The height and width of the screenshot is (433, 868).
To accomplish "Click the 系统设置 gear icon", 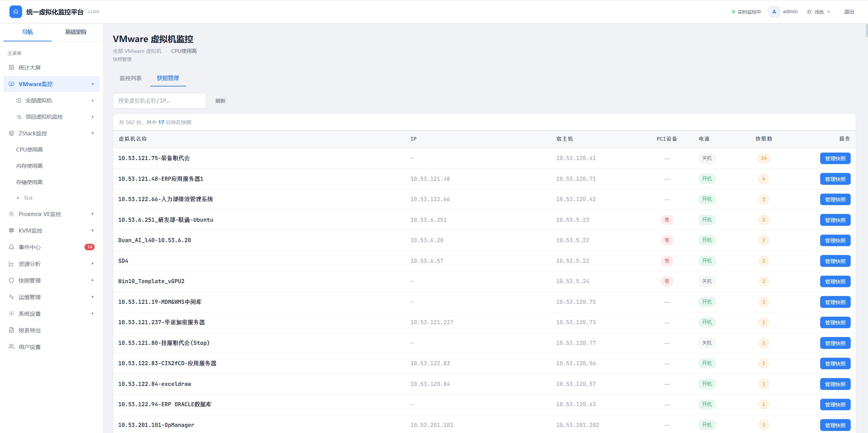I will tap(11, 314).
